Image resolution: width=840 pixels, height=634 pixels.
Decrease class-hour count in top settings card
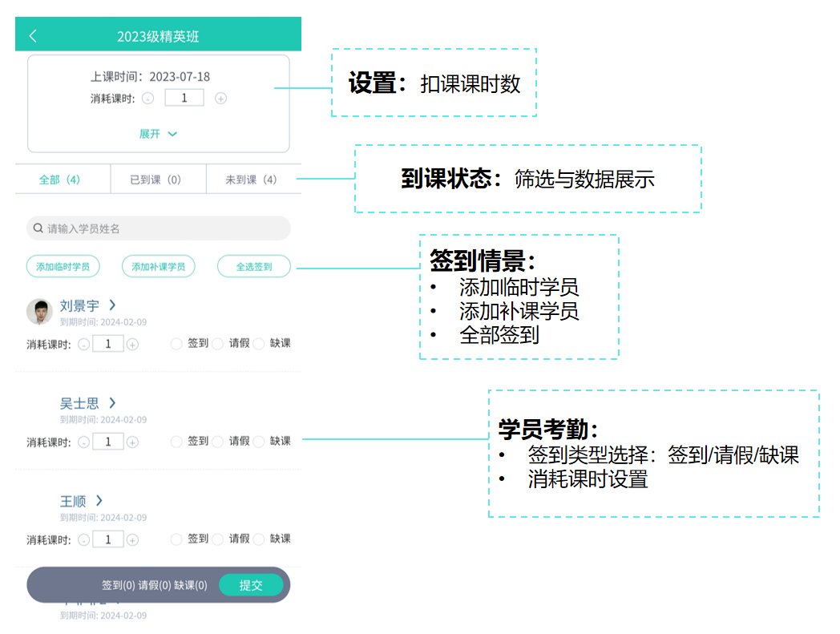point(147,99)
